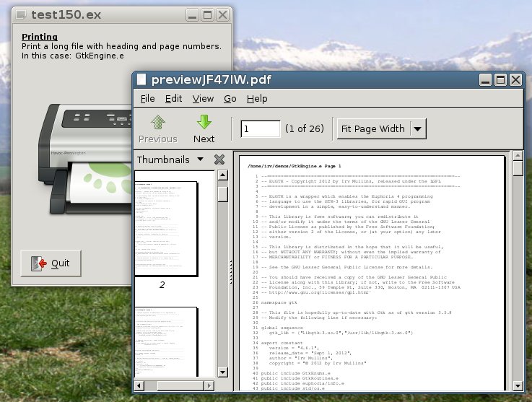Click the up arrow of the thumbnails scrollbar
The image size is (532, 402).
coord(223,176)
